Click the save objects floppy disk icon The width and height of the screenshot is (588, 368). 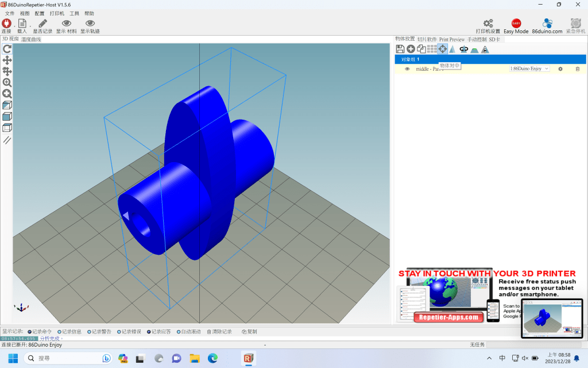[400, 49]
